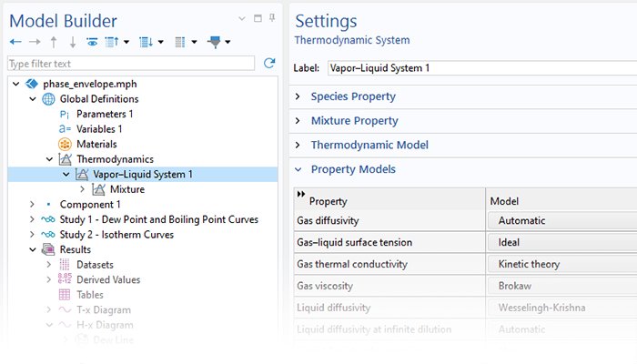Select the T-x Diagram node
The image size is (637, 364).
(x=104, y=310)
